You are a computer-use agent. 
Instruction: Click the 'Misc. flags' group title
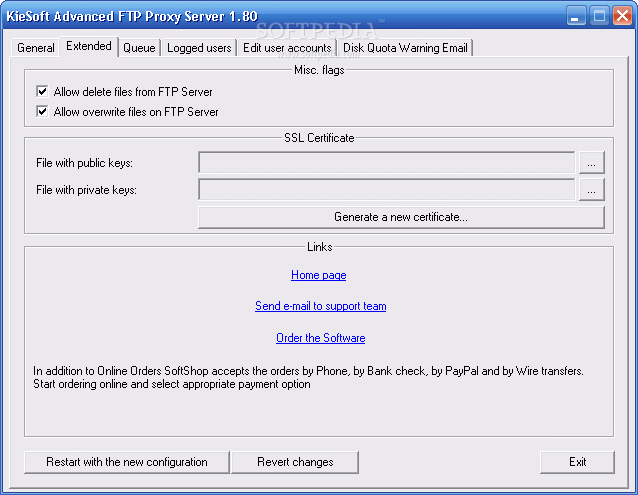[319, 70]
